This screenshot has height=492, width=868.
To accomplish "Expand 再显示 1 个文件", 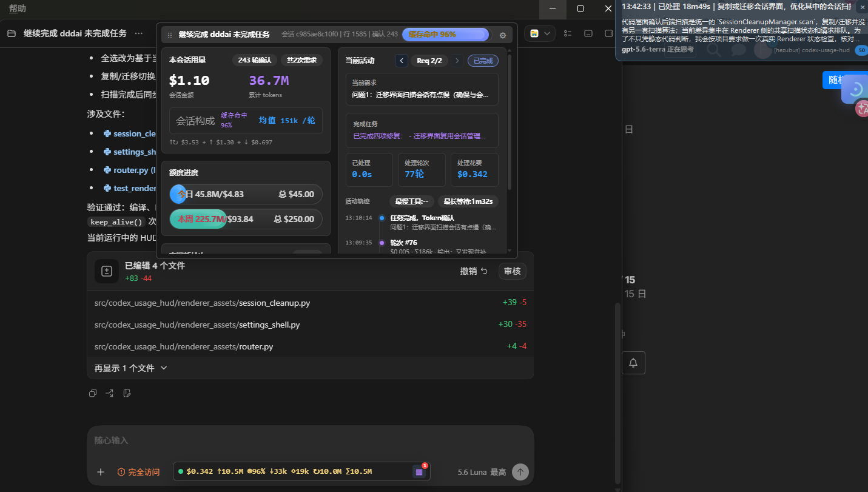I will click(130, 368).
